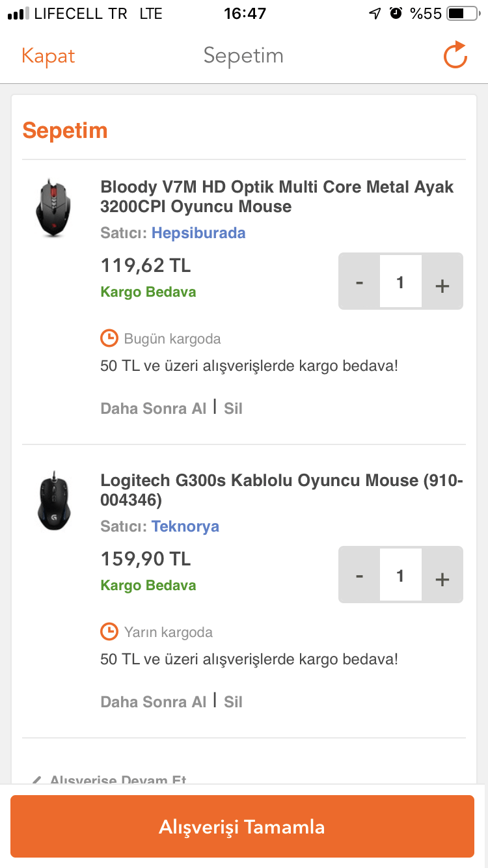This screenshot has width=488, height=868.
Task: Open the Teknorya seller link
Action: (x=185, y=526)
